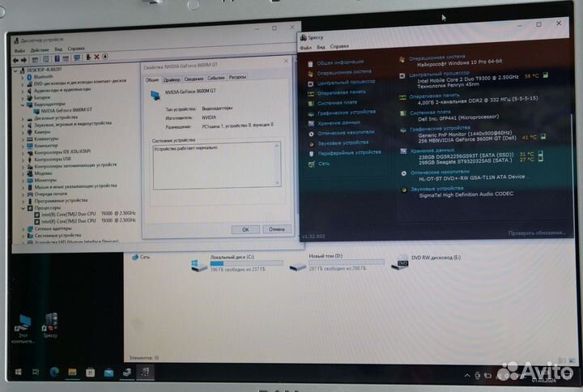This screenshot has width=583, height=392.
Task: Open the Mail app from the taskbar
Action: (109, 373)
